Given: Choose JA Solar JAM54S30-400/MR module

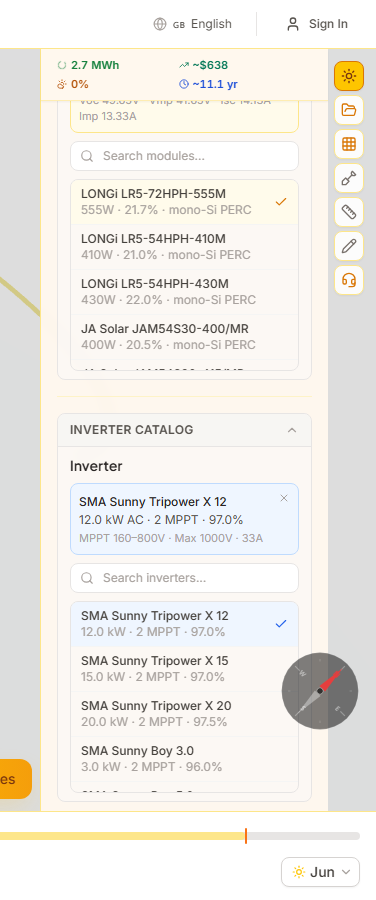Looking at the screenshot, I should point(184,337).
